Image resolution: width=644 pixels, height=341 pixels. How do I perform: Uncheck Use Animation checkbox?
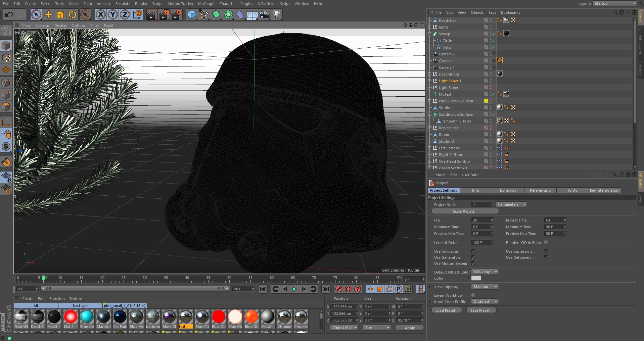point(473,251)
